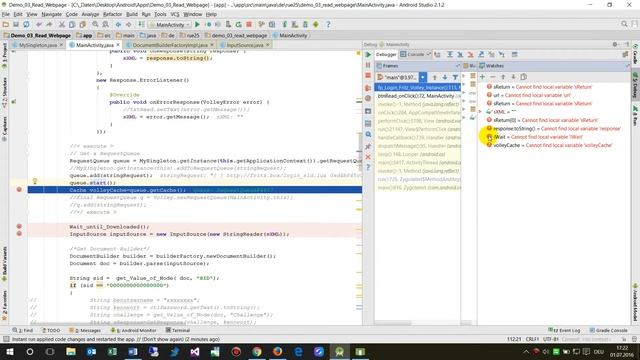Viewport: 640px width, 360px height.
Task: Click the frames filter funnel icon
Action: point(455,77)
